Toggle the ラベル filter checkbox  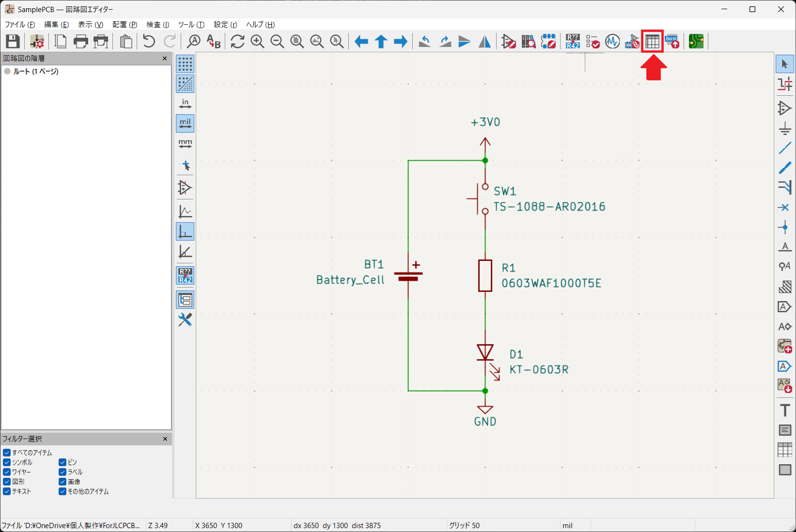tap(62, 472)
